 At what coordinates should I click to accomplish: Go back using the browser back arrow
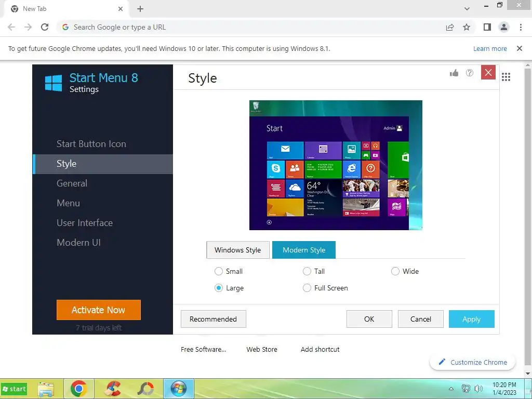point(11,27)
